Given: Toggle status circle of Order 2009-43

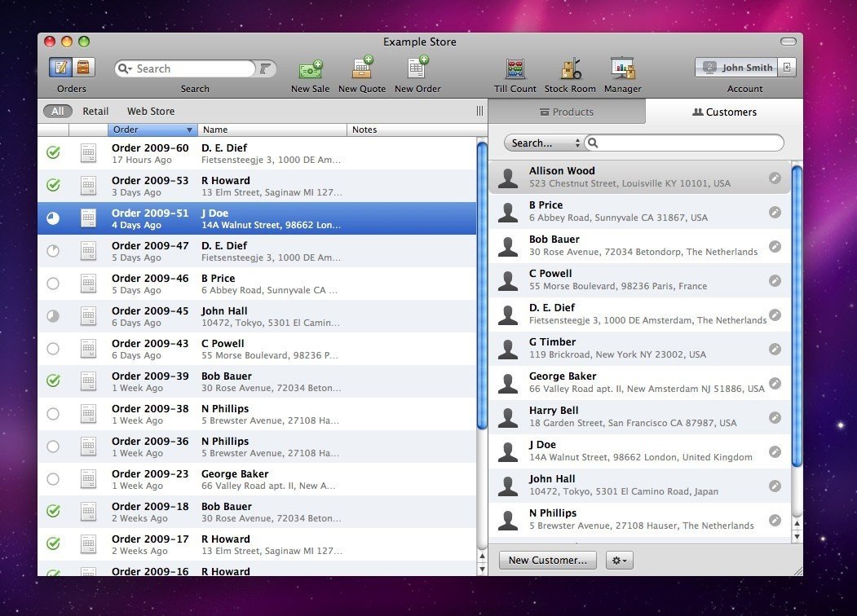Looking at the screenshot, I should (x=53, y=349).
